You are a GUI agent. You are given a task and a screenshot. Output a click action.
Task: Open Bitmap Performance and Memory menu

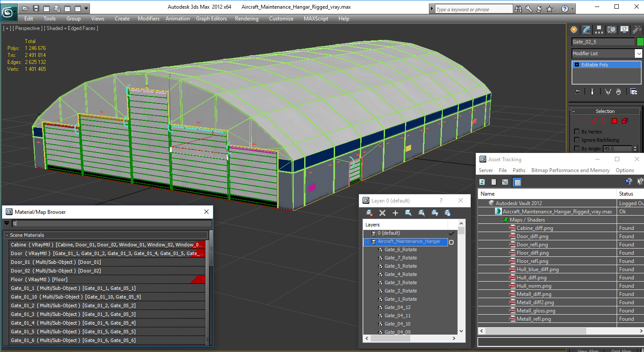570,170
